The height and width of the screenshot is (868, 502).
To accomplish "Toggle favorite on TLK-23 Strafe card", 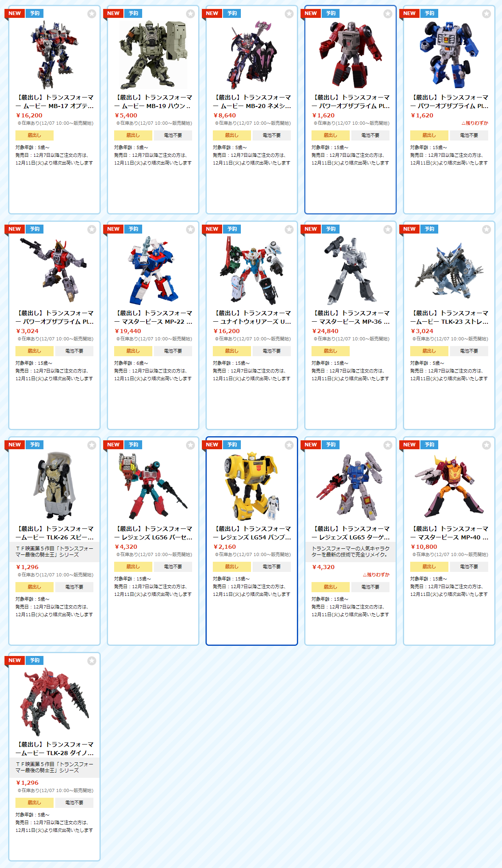I will (487, 229).
